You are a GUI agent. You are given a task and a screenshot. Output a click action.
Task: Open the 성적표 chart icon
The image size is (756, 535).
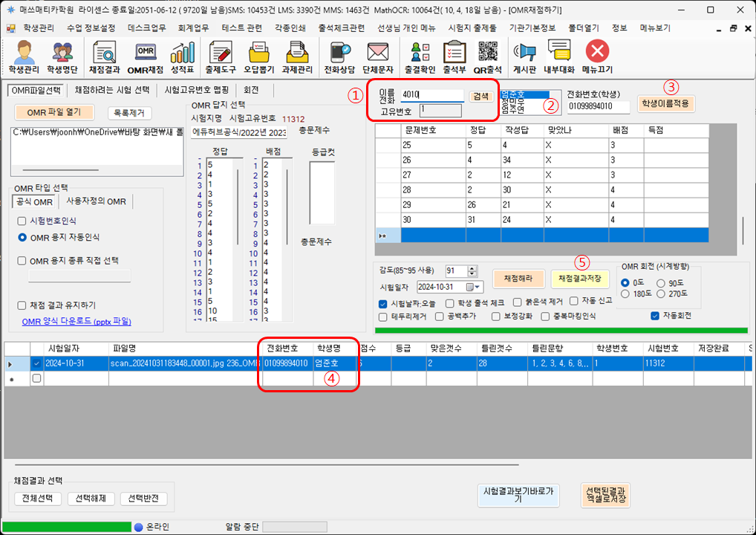(183, 56)
